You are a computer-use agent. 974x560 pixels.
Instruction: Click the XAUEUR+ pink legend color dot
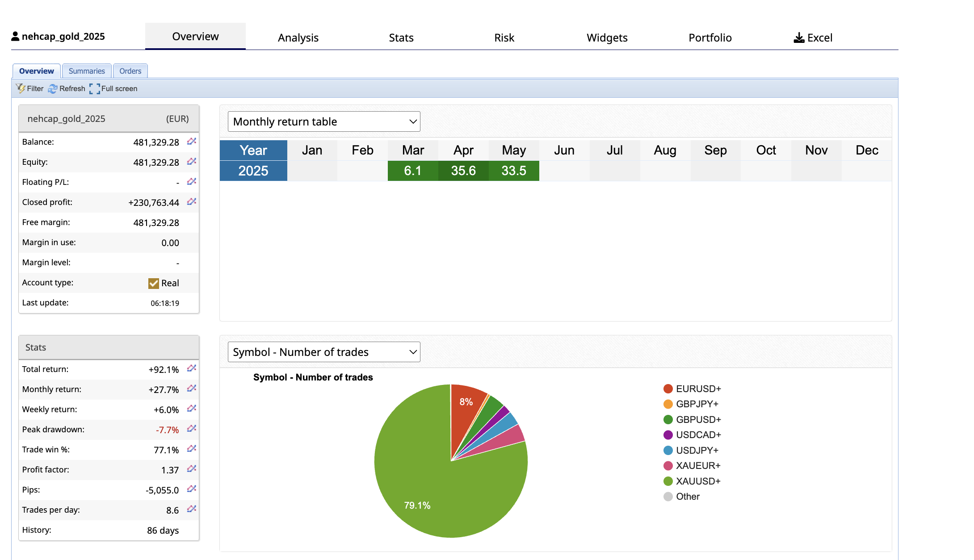point(668,466)
